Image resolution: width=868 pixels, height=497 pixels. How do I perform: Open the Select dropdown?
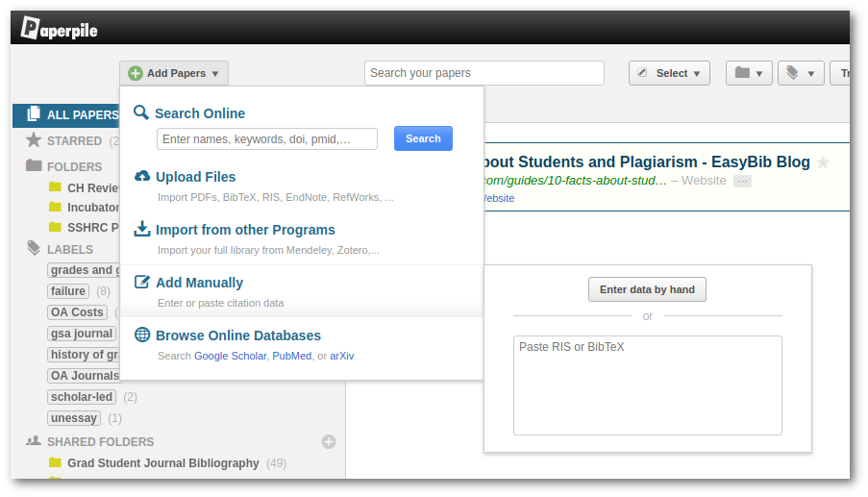669,73
